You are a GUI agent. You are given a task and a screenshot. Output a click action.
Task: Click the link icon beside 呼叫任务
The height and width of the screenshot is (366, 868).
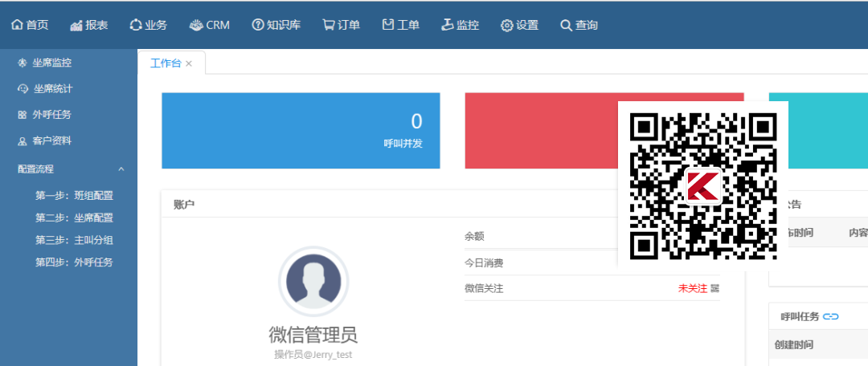831,317
